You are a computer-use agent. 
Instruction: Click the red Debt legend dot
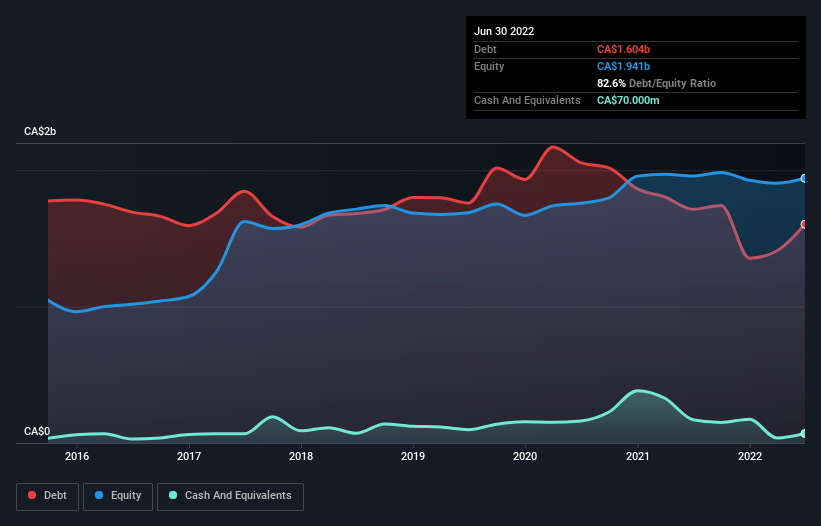32,495
